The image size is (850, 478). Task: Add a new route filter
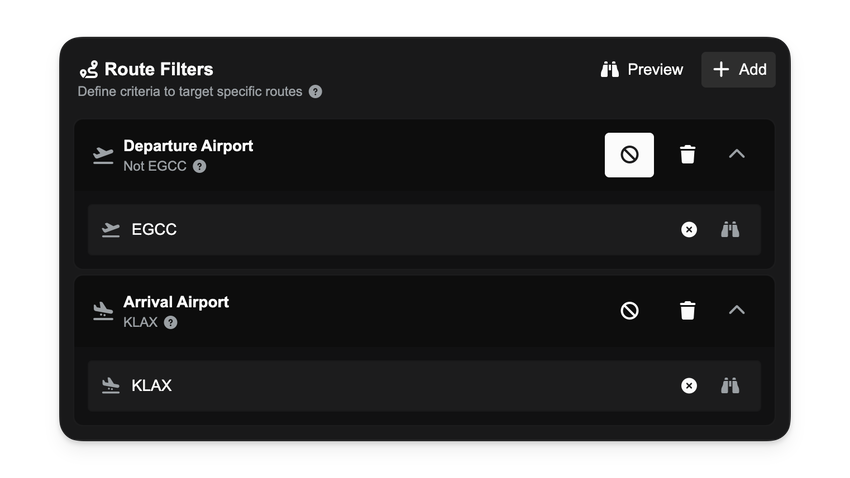pyautogui.click(x=738, y=70)
